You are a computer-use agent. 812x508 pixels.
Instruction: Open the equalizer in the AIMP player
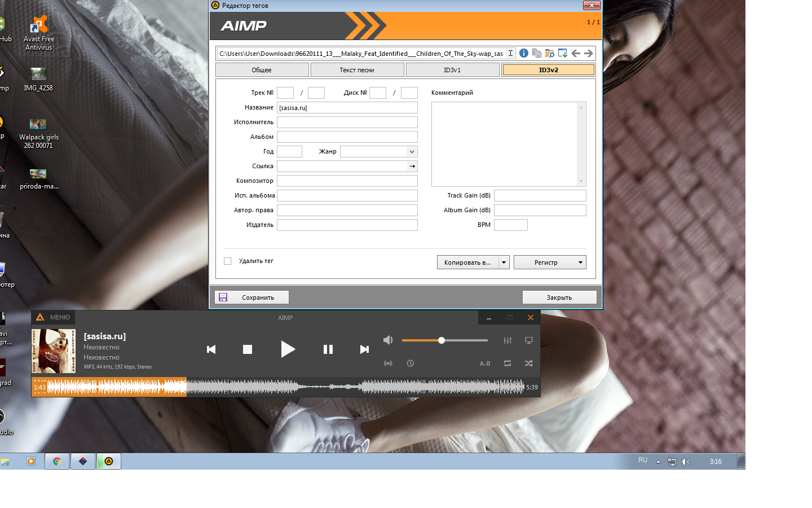[507, 340]
